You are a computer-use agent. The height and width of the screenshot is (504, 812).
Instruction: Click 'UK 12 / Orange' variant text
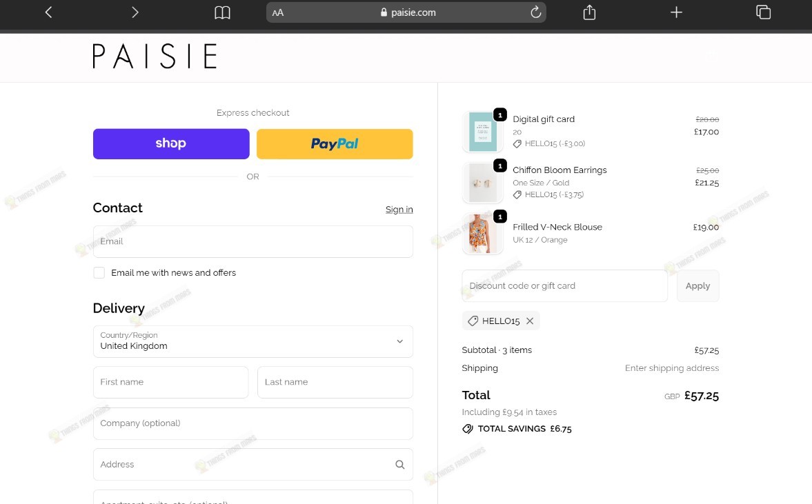[x=539, y=239]
